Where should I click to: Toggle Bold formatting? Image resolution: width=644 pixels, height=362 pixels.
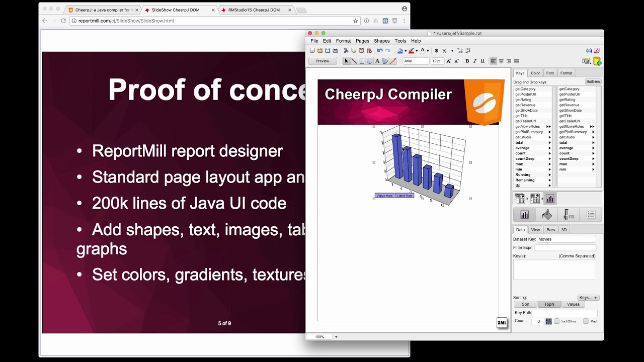467,61
